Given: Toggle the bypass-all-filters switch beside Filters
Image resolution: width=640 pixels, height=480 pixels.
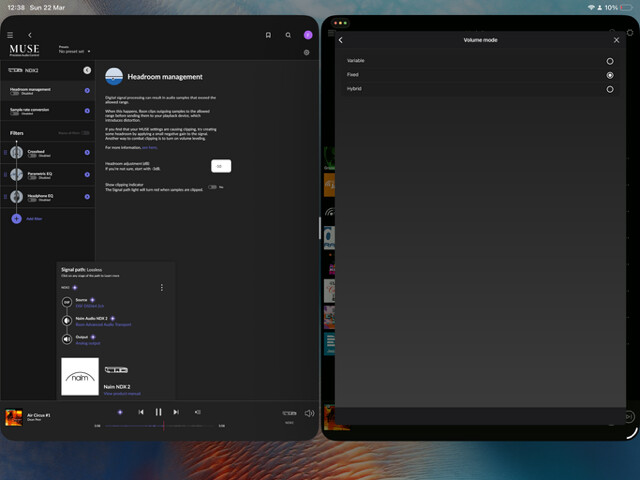Looking at the screenshot, I should pos(85,133).
